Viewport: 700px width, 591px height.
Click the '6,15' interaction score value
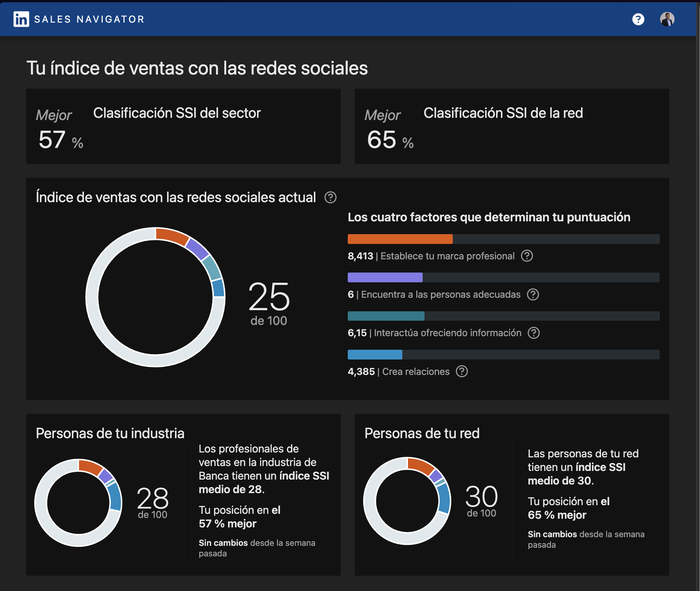click(357, 333)
